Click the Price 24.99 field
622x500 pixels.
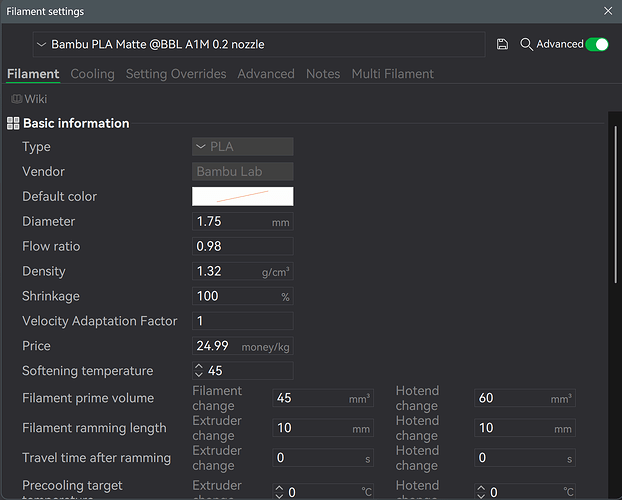click(243, 346)
